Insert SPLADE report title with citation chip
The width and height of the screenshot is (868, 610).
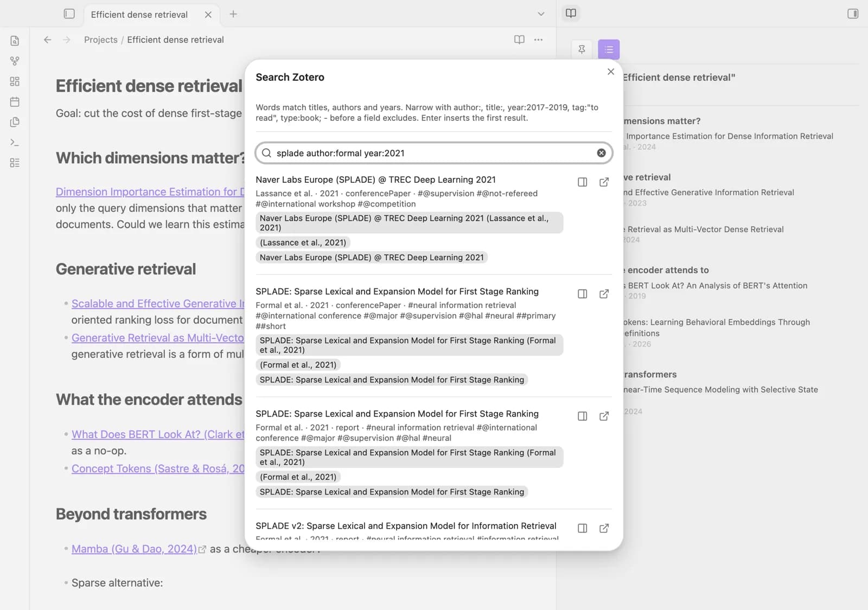click(410, 457)
